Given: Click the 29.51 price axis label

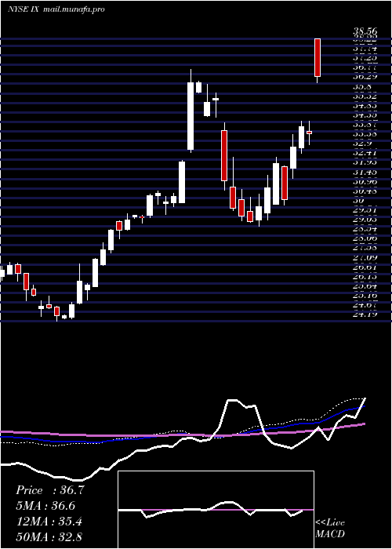Looking at the screenshot, I should point(365,209).
